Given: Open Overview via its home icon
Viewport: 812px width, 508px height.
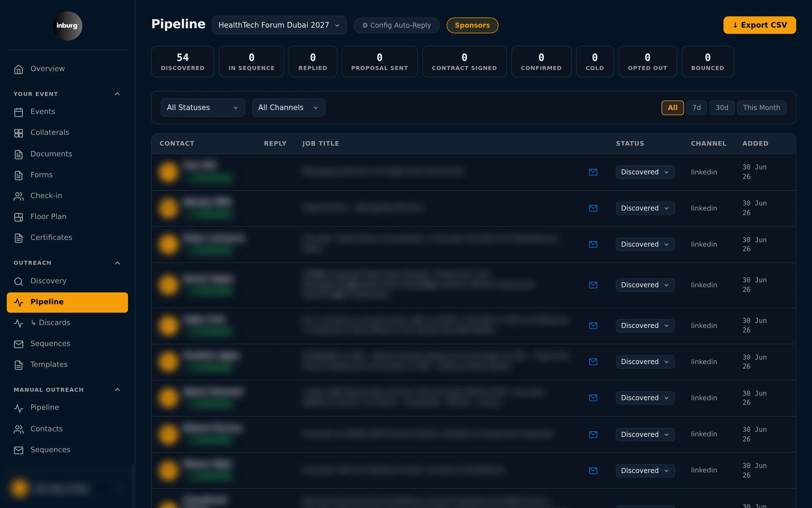Looking at the screenshot, I should click(x=19, y=69).
